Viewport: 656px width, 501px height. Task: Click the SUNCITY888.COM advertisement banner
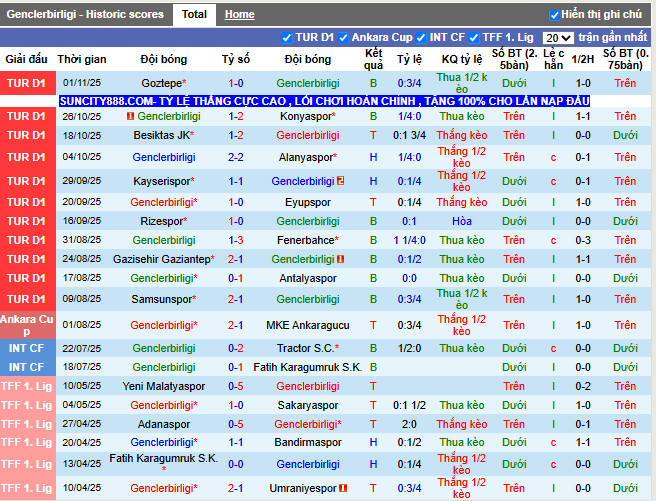pos(324,101)
